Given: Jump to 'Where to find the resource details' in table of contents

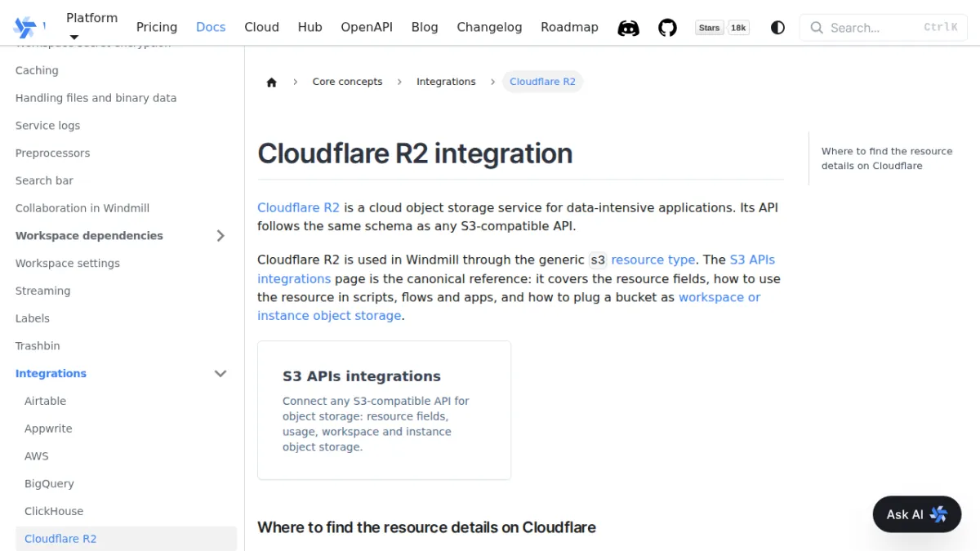Looking at the screenshot, I should (887, 158).
